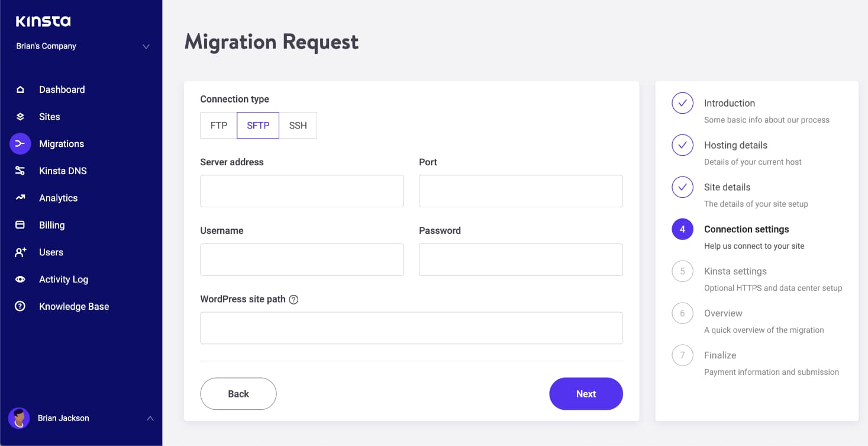Click the Brian Jackson avatar picture
This screenshot has width=868, height=446.
tap(19, 418)
